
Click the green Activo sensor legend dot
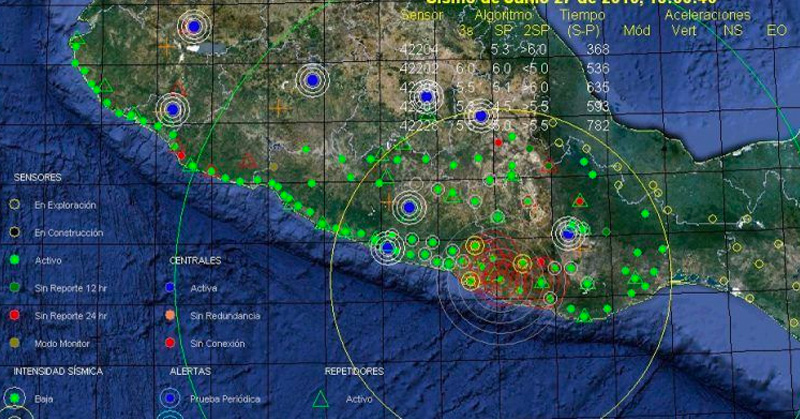[x=14, y=260]
